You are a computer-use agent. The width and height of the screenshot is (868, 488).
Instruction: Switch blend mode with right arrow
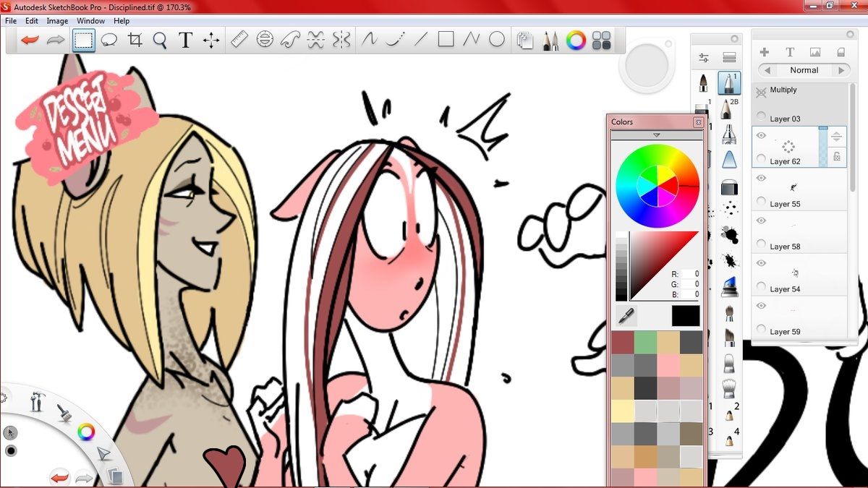[841, 71]
